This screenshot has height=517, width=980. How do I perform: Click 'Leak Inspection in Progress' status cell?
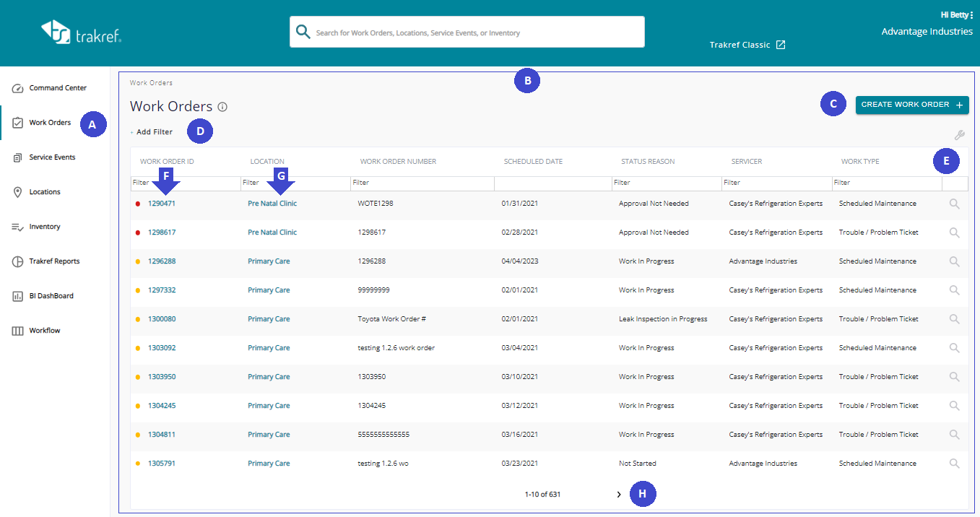click(x=663, y=319)
